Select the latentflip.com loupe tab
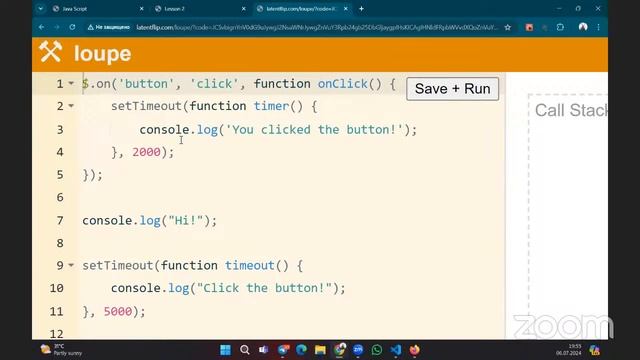Image resolution: width=640 pixels, height=360 pixels. 301,9
